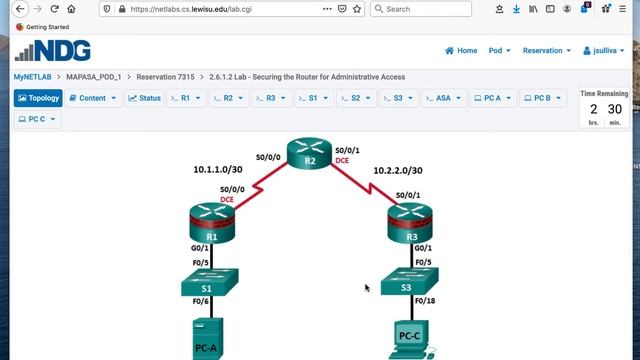
Task: Click the R1 router in topology
Action: pyautogui.click(x=212, y=223)
